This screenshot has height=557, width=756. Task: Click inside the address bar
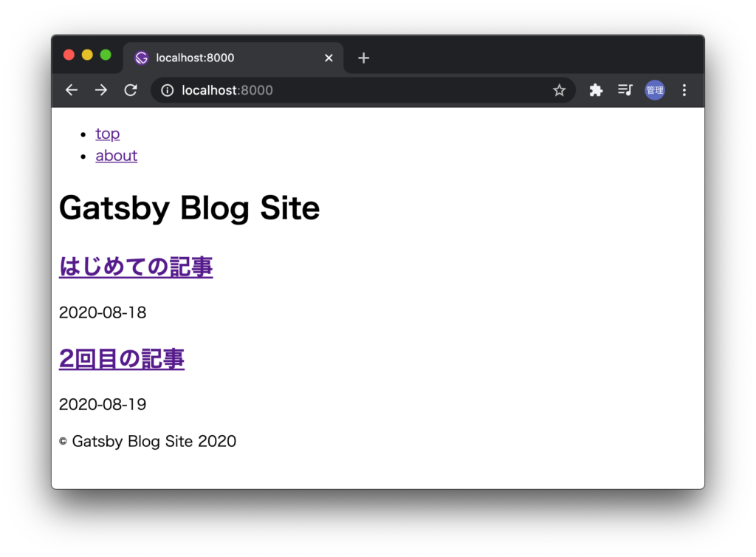(x=332, y=90)
